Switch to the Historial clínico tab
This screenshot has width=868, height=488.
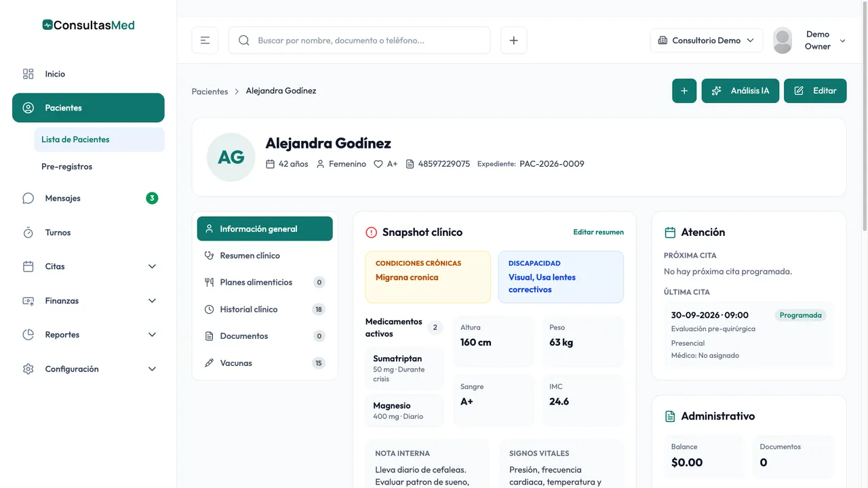[x=265, y=309]
